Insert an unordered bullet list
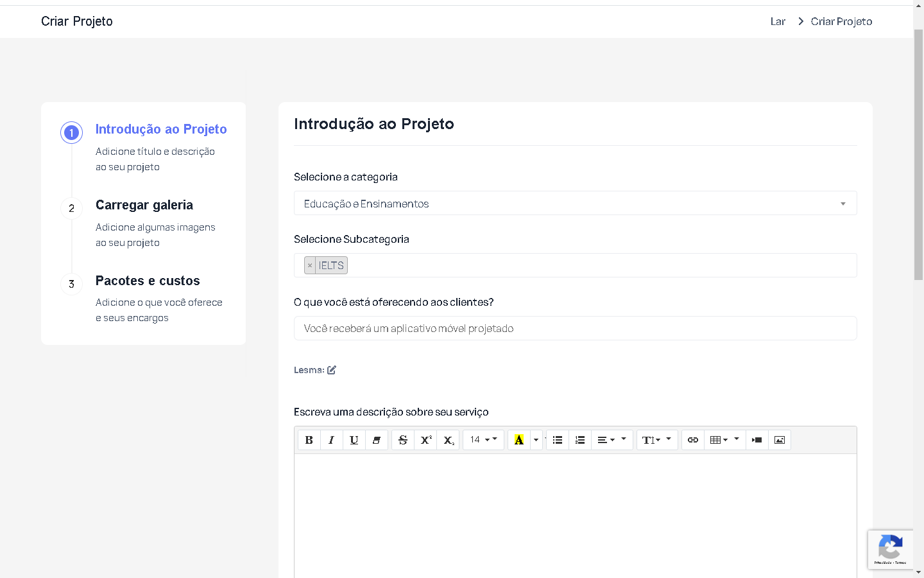This screenshot has width=924, height=578. [x=558, y=440]
